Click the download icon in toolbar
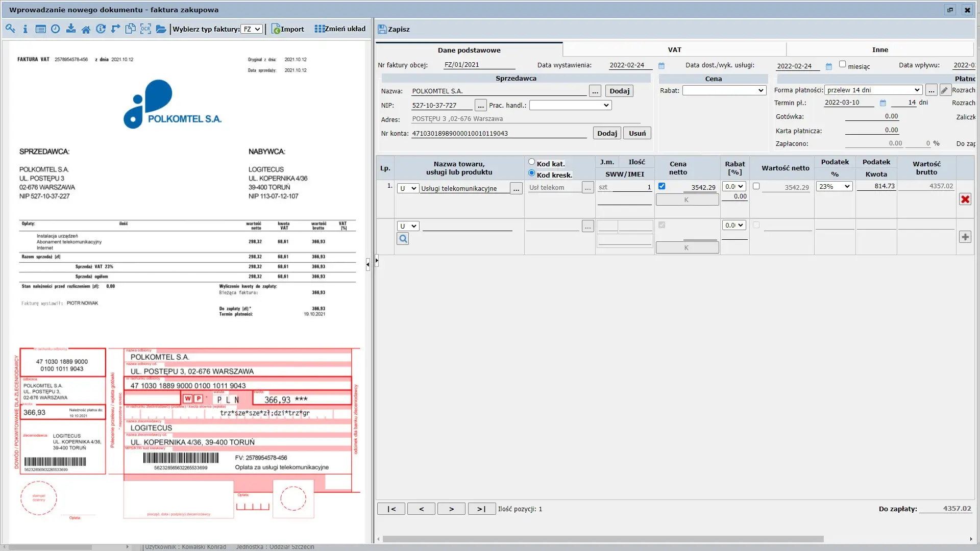Viewport: 980px width, 551px height. point(71,29)
